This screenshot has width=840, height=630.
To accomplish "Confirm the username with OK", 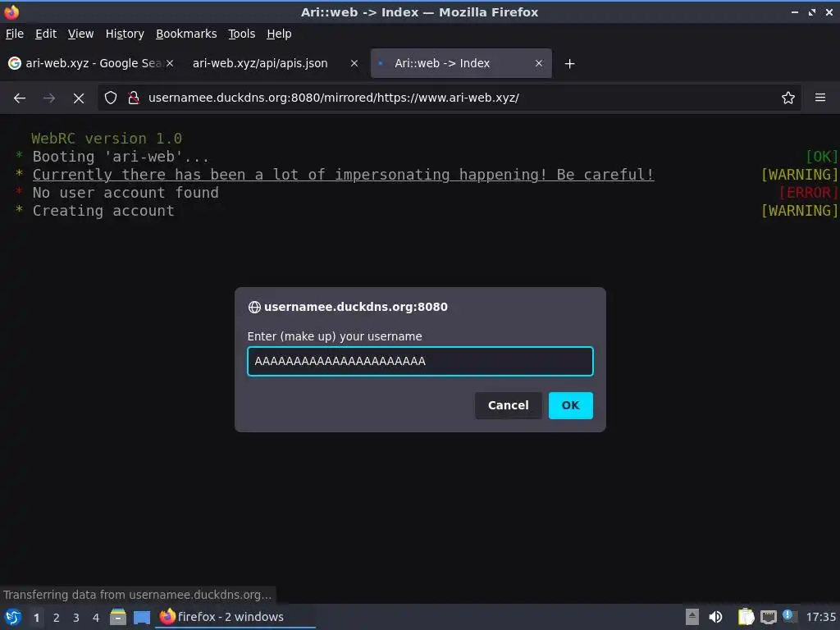I will pyautogui.click(x=571, y=405).
